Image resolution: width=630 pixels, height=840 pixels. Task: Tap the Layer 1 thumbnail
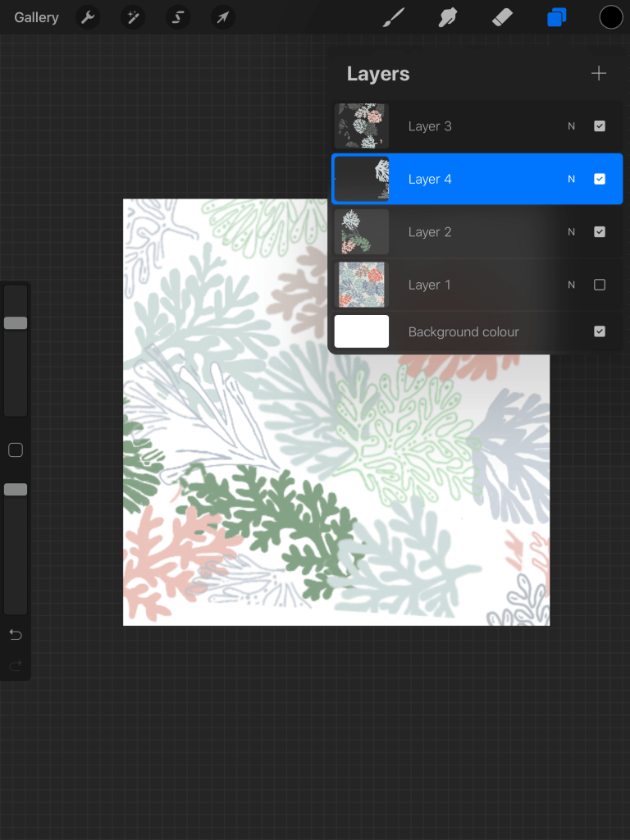tap(362, 285)
